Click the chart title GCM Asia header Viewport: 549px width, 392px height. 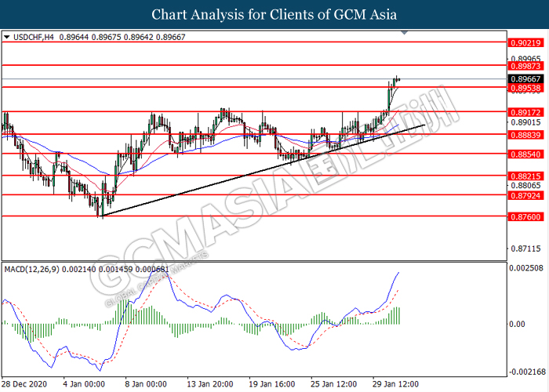pyautogui.click(x=274, y=14)
